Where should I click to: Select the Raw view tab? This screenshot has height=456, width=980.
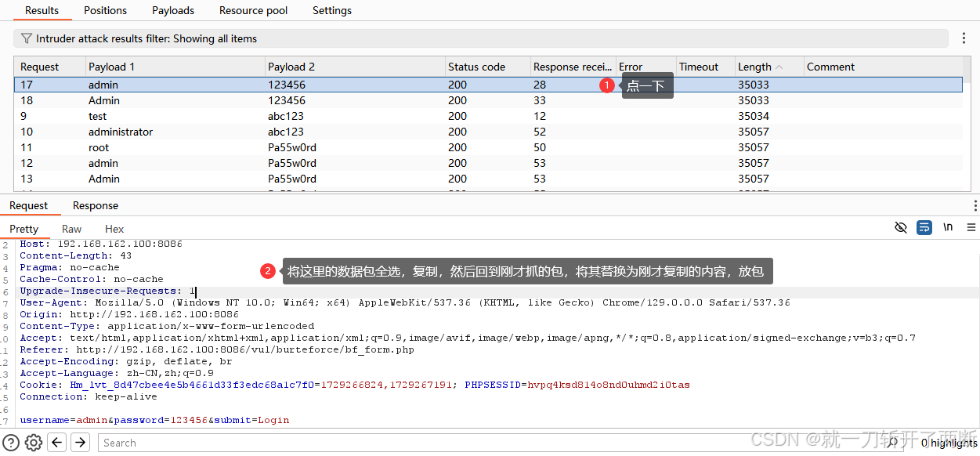tap(72, 229)
